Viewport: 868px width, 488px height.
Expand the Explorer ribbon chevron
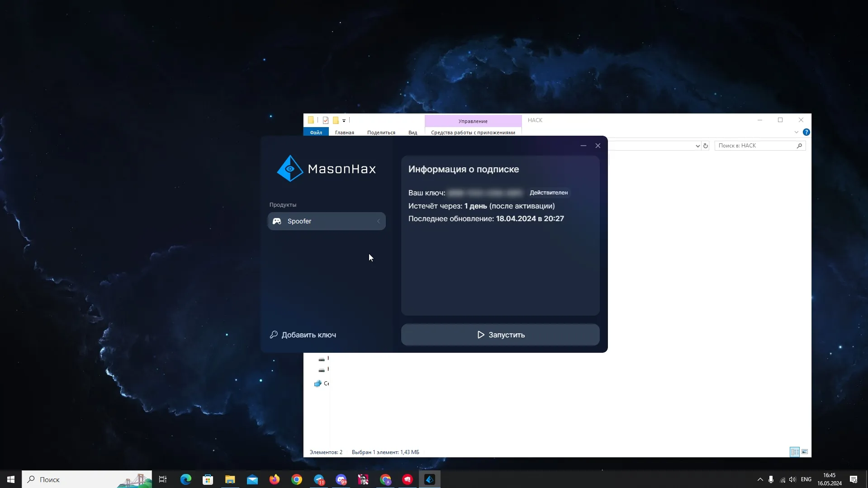(x=796, y=132)
